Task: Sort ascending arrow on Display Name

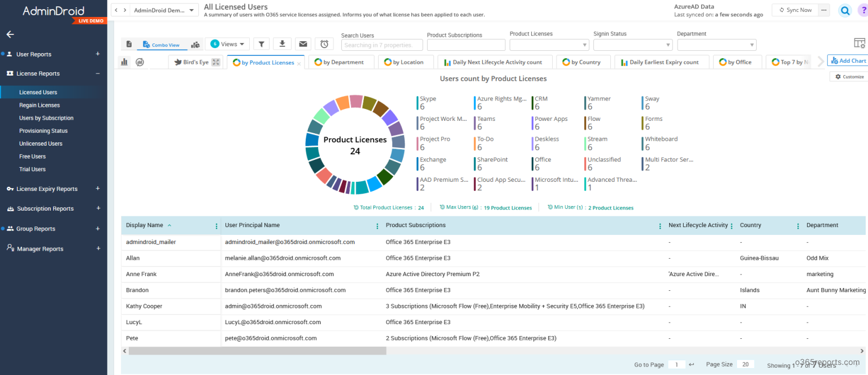Action: (x=170, y=225)
